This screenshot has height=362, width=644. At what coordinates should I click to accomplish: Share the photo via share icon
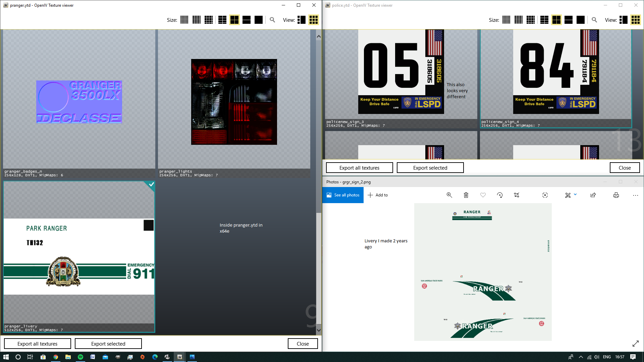tap(593, 195)
